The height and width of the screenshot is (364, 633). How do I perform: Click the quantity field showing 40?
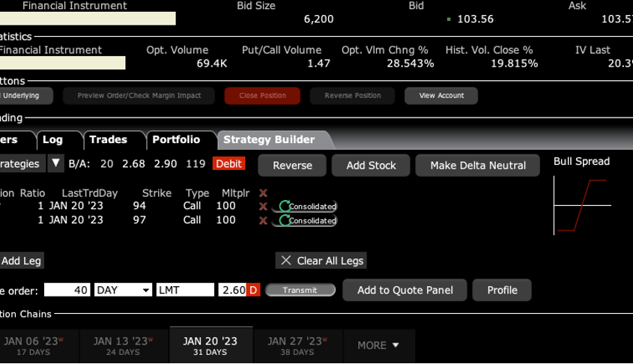coord(67,290)
